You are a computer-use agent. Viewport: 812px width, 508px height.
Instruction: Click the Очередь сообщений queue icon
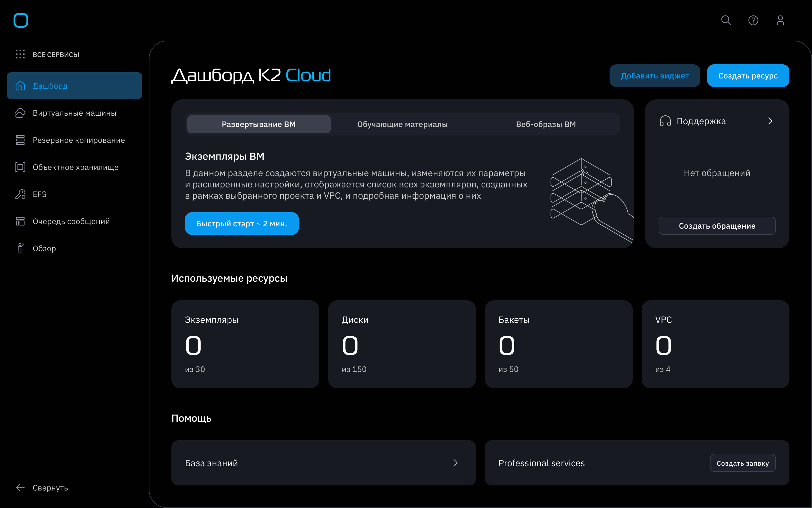21,221
